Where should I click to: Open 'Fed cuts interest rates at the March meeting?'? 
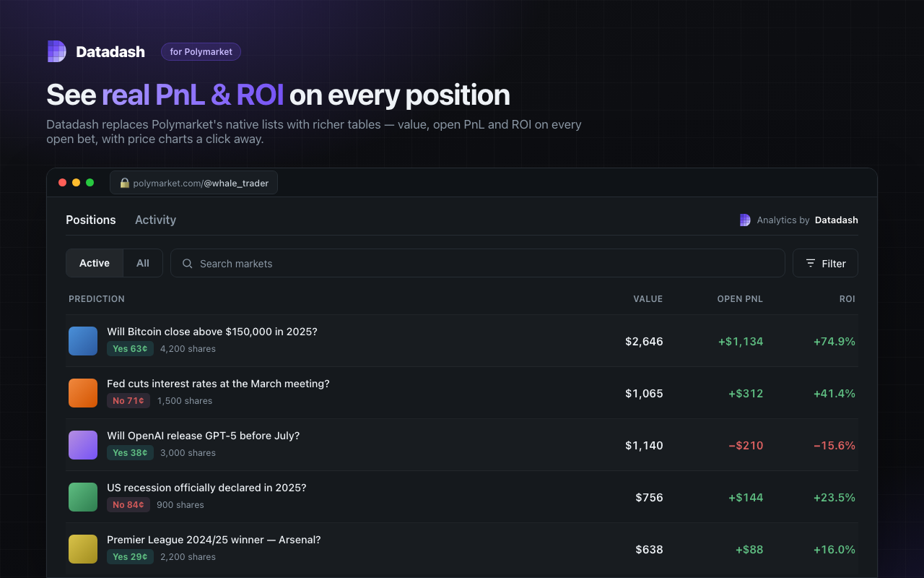(218, 384)
